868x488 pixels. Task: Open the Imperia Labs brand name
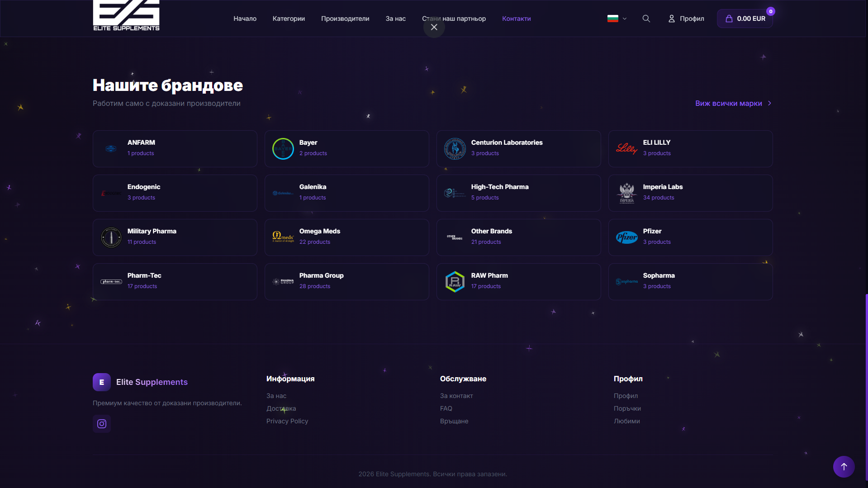pyautogui.click(x=663, y=187)
